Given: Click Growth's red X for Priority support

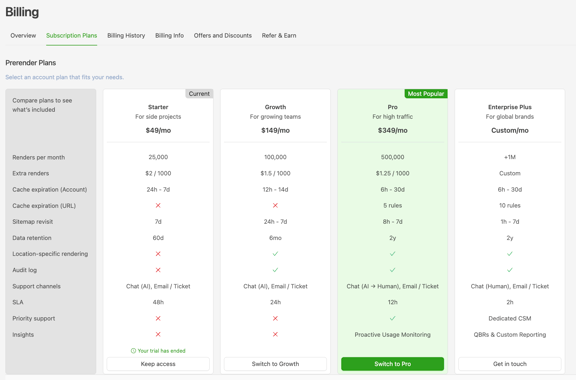Looking at the screenshot, I should tap(275, 318).
